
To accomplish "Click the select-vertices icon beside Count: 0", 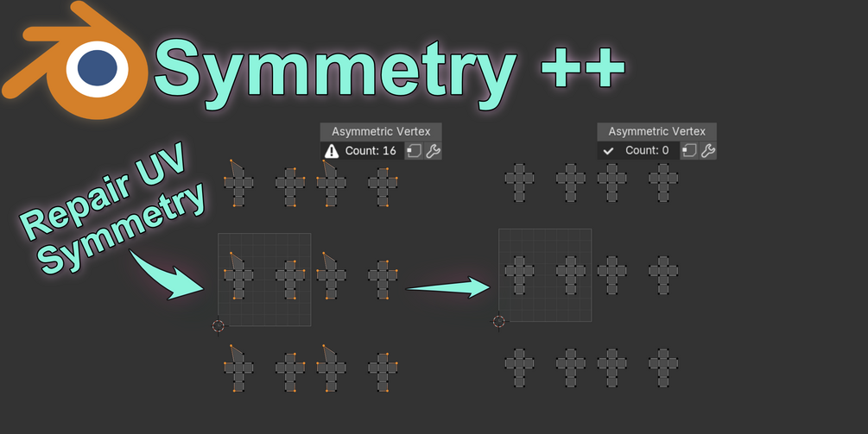I will (689, 150).
